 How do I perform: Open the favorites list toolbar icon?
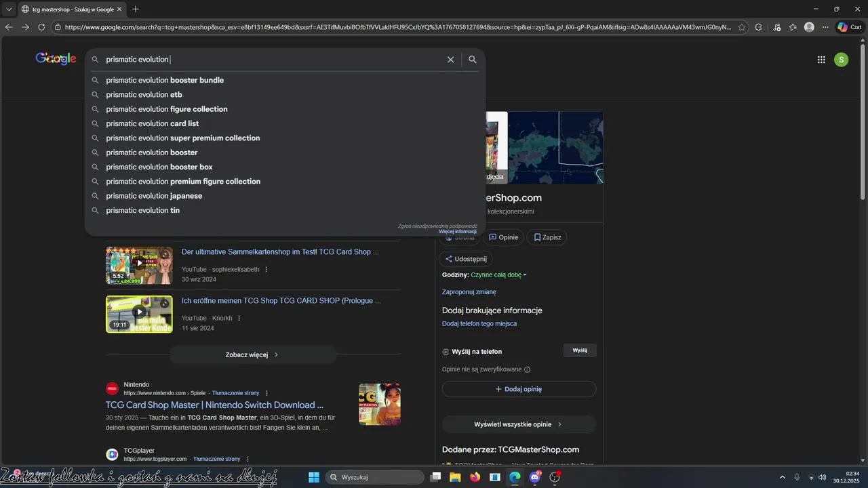(793, 27)
